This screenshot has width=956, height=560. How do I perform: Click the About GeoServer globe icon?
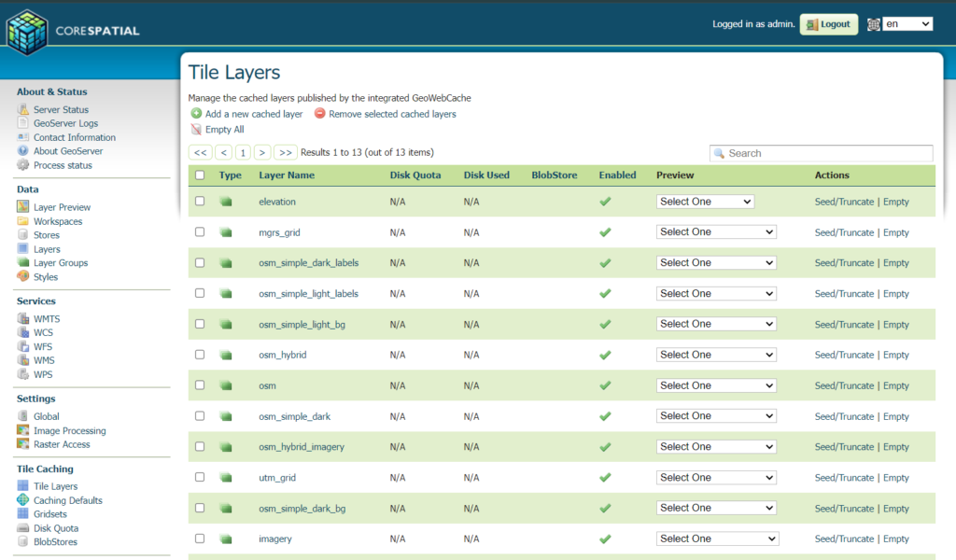pos(23,151)
